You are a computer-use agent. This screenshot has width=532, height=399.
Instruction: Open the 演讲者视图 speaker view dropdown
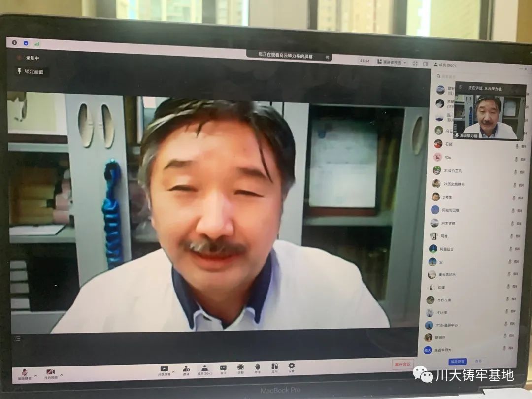pos(392,62)
